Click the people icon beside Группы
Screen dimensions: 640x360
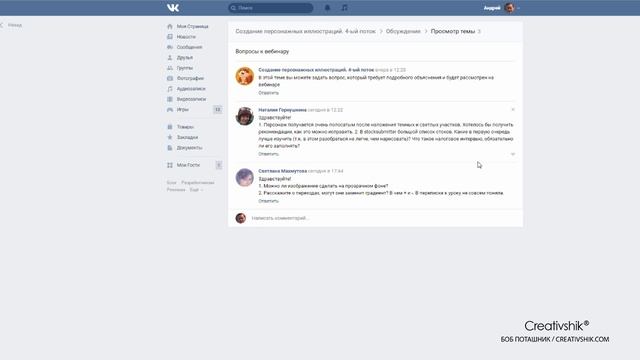click(170, 68)
